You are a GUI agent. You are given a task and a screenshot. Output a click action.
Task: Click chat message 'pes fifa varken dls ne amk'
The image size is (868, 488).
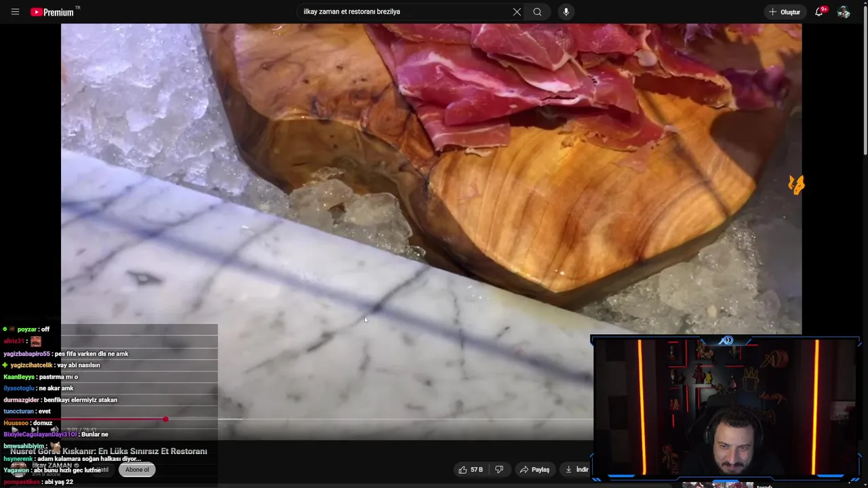tap(91, 354)
